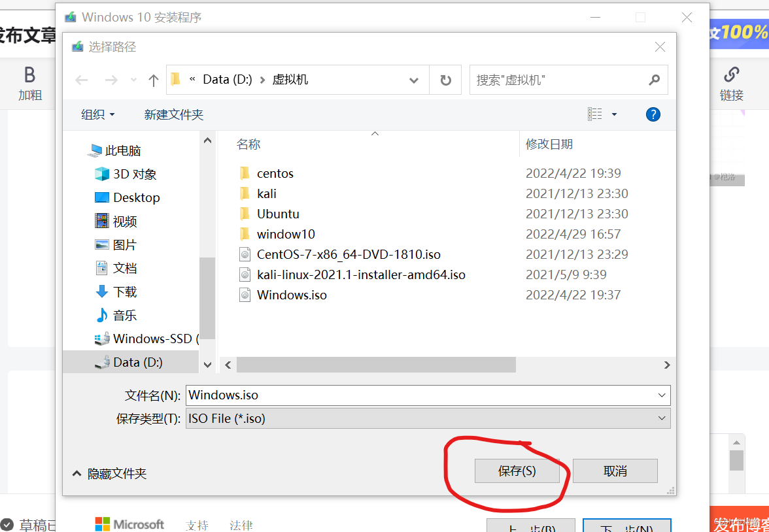The width and height of the screenshot is (769, 532).
Task: Go up one folder level
Action: coord(154,80)
